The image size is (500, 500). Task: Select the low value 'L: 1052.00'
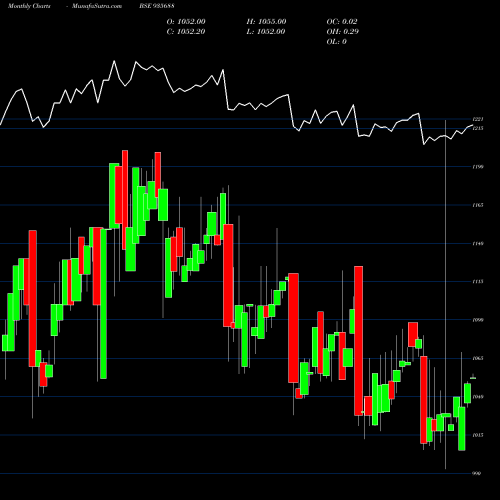tap(266, 31)
